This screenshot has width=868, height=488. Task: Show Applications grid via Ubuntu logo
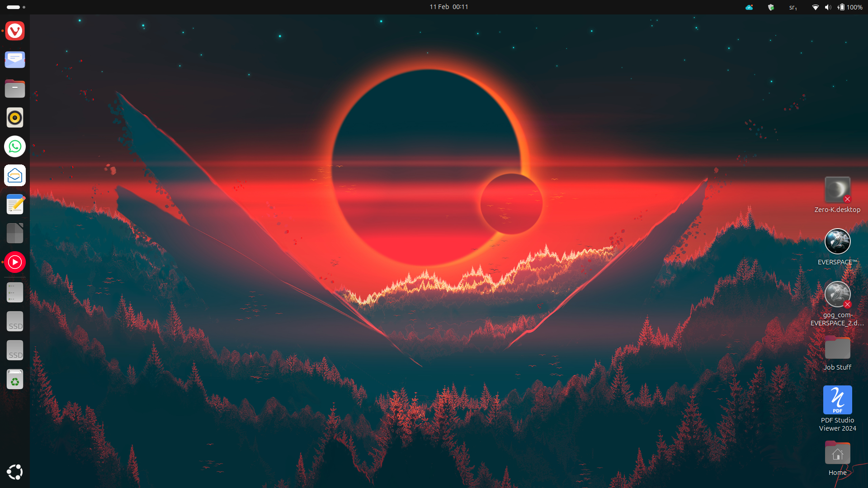coord(15,472)
